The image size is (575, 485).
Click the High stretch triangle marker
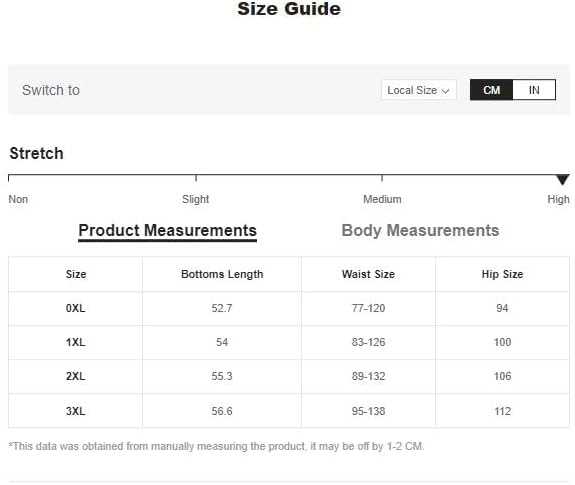point(563,180)
